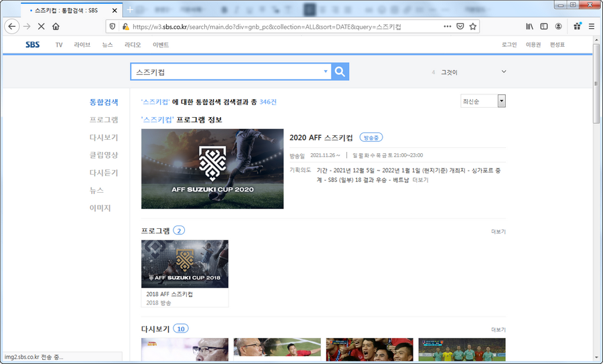This screenshot has width=603, height=364.
Task: Expand the trending keywords chevron
Action: click(504, 72)
